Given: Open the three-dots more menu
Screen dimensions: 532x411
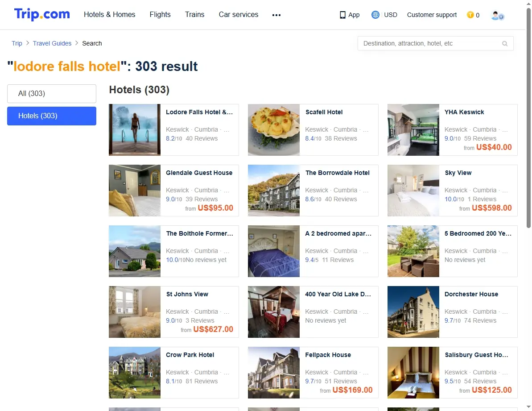Looking at the screenshot, I should tap(276, 15).
